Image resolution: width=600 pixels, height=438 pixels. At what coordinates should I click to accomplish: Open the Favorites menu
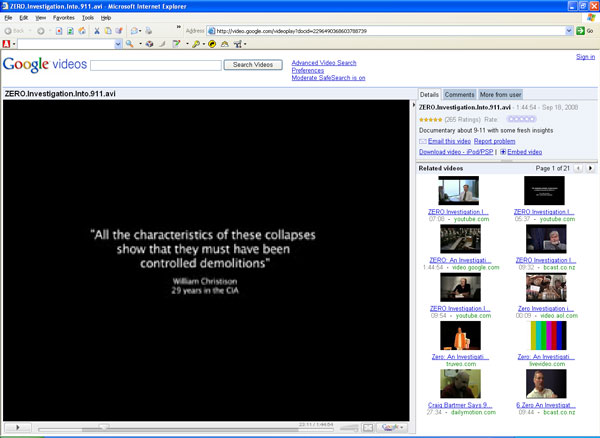(63, 18)
